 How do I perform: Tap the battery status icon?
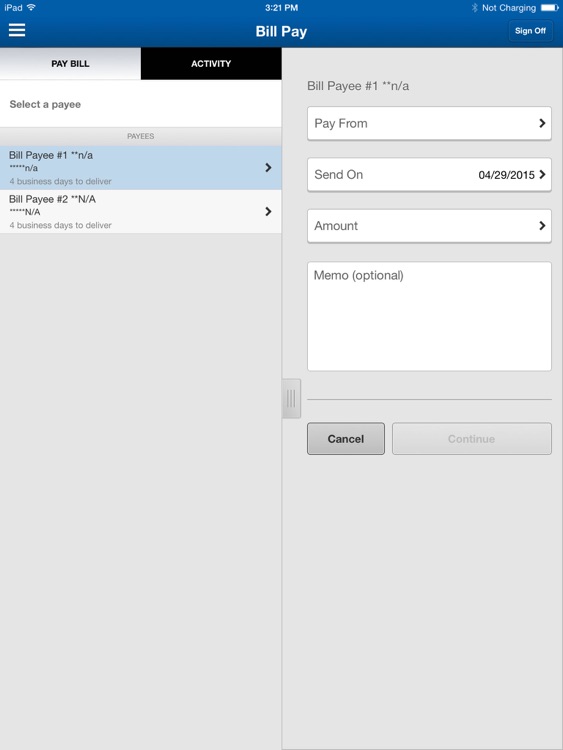(x=550, y=8)
